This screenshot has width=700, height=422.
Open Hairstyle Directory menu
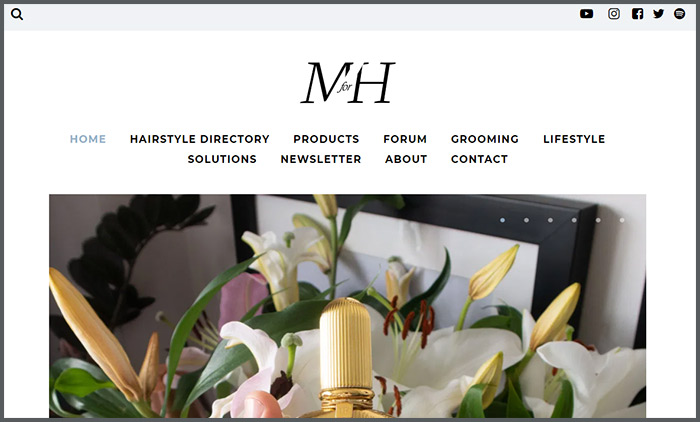point(200,139)
